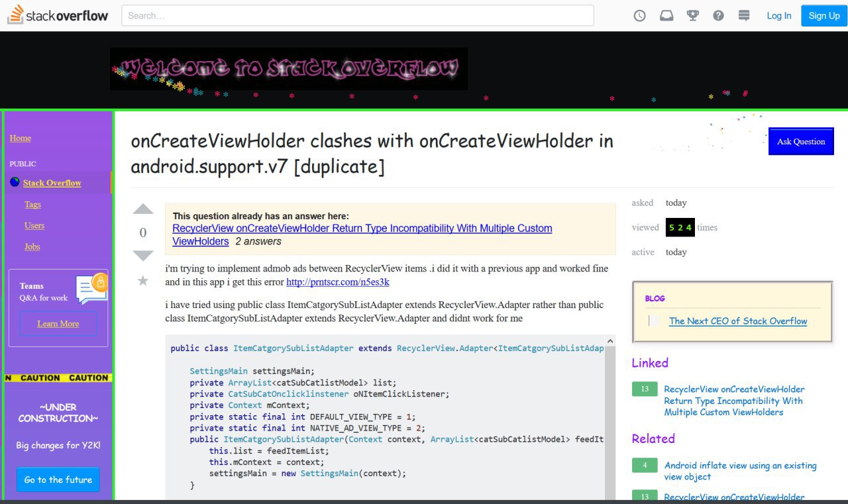Click 'This question already has an answer here' text
Viewport: 848px width, 504px height.
click(261, 216)
